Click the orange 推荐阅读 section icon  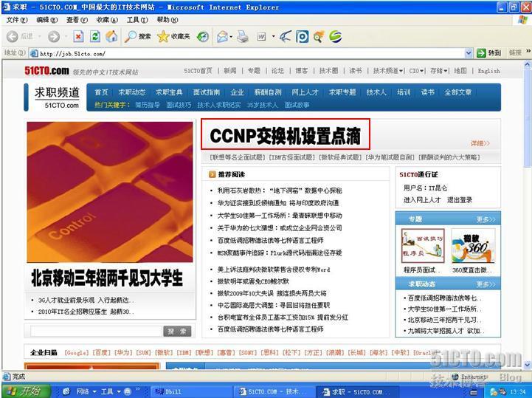(213, 174)
